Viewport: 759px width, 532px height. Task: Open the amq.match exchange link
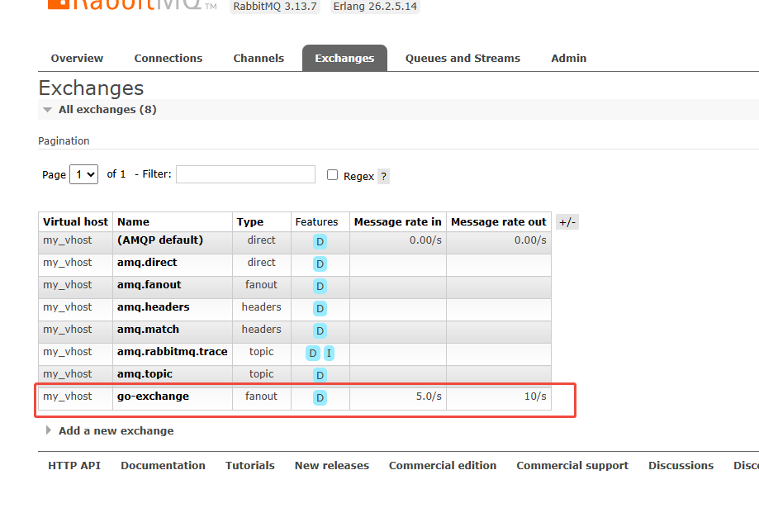[x=148, y=329]
